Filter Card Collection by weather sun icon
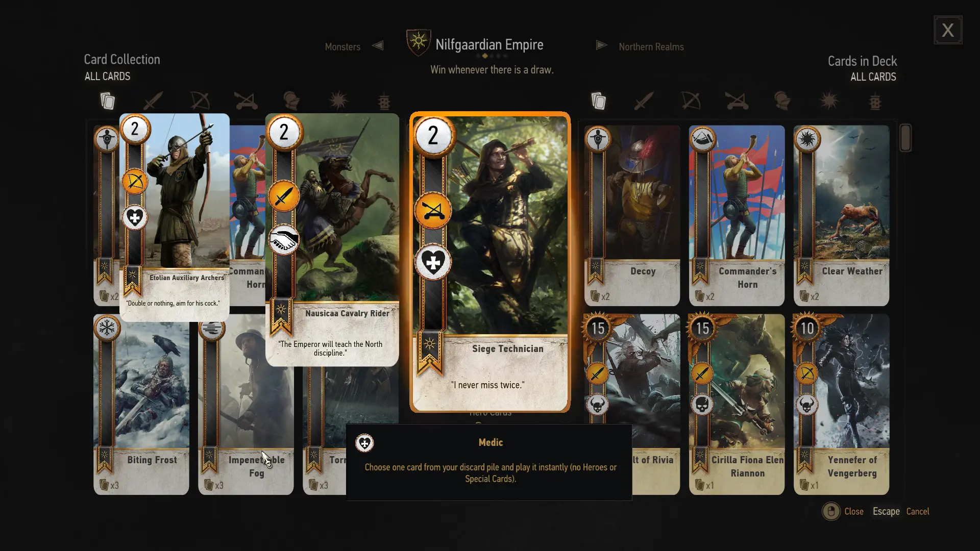 pos(338,101)
